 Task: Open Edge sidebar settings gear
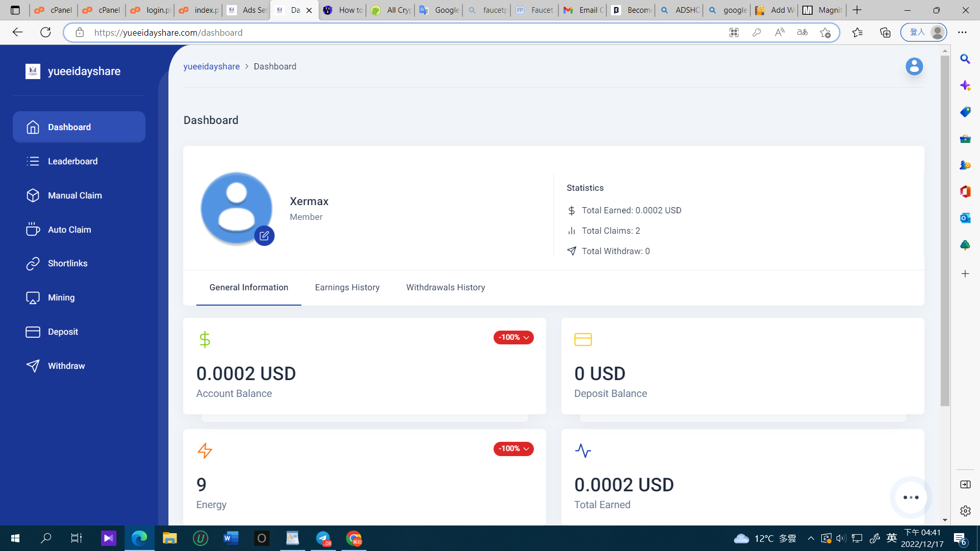pyautogui.click(x=965, y=511)
